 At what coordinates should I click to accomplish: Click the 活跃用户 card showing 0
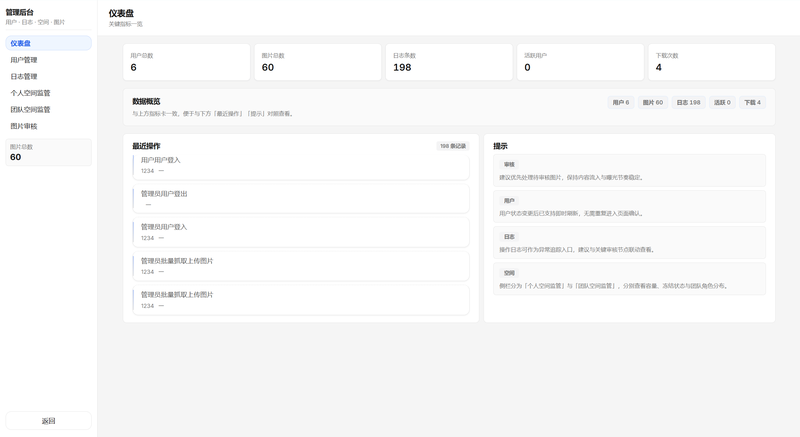point(581,62)
